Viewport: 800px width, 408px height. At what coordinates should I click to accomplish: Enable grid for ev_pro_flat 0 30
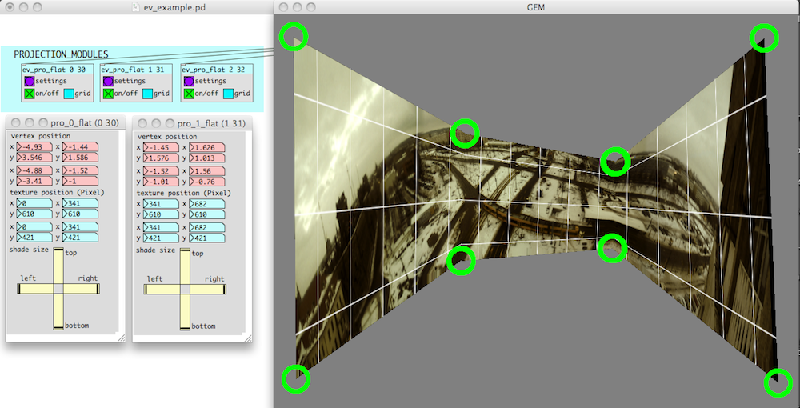tap(68, 93)
